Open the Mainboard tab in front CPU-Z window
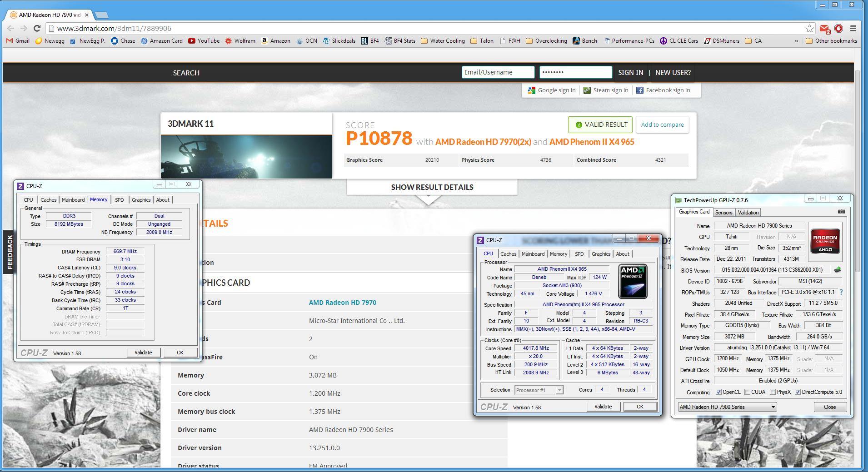This screenshot has height=472, width=868. point(533,254)
